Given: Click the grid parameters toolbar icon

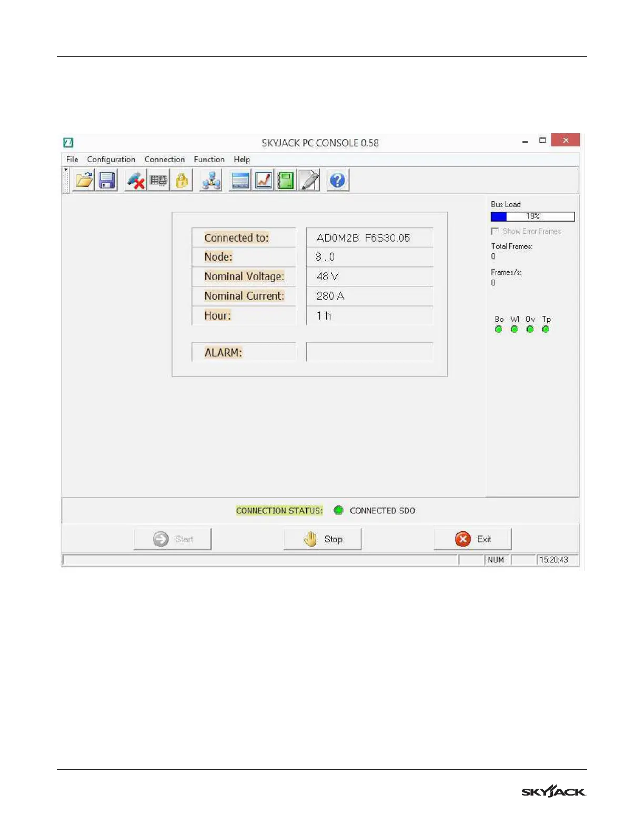Looking at the screenshot, I should coord(158,181).
